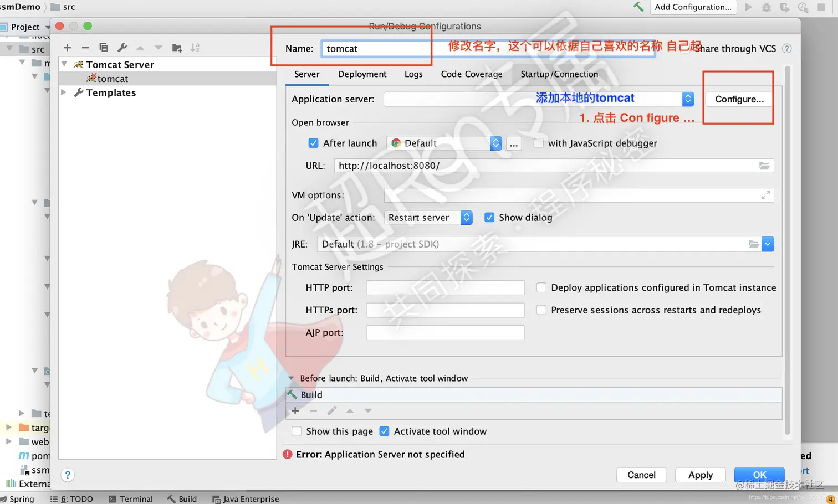Switch to the Deployment tab
The image size is (838, 504).
pyautogui.click(x=362, y=74)
